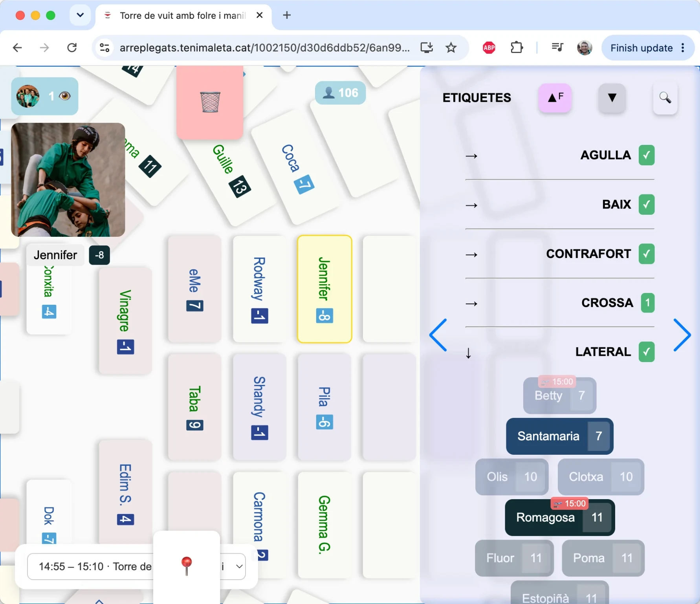Toggle the LATERAL checkbox
700x604 pixels.
click(646, 352)
